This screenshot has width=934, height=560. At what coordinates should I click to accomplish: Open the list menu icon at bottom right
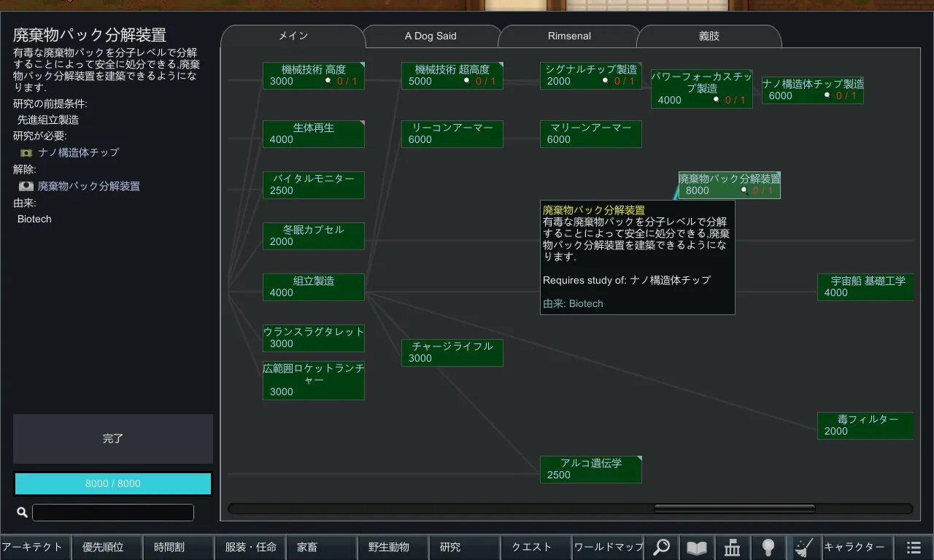click(914, 547)
